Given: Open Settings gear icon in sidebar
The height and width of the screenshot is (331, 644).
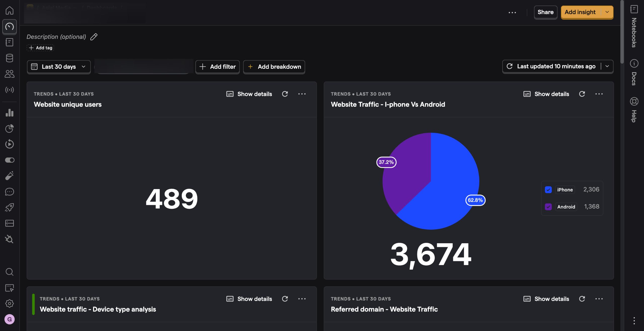Looking at the screenshot, I should pyautogui.click(x=10, y=304).
